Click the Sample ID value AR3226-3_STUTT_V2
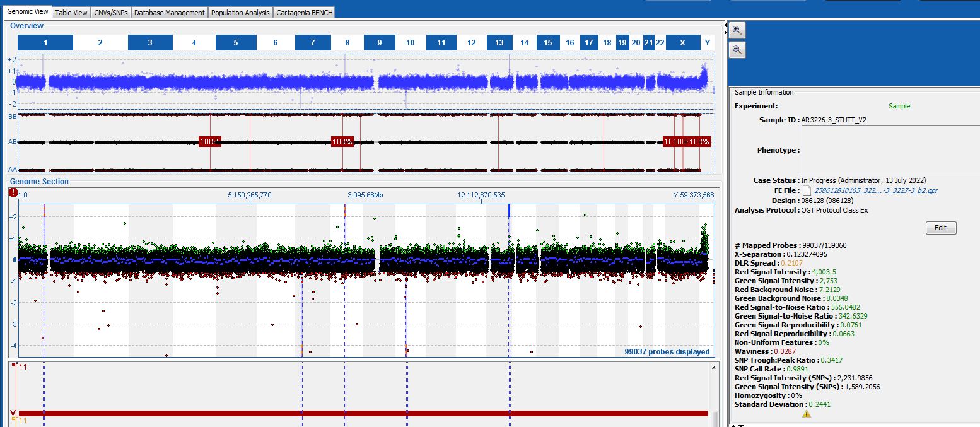 (x=834, y=120)
